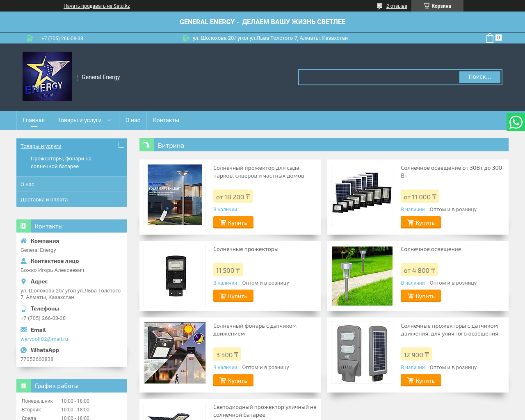Image resolution: width=525 pixels, height=420 pixels.
Task: Click the header address ул. Шолохова 20
Action: click(x=270, y=38)
